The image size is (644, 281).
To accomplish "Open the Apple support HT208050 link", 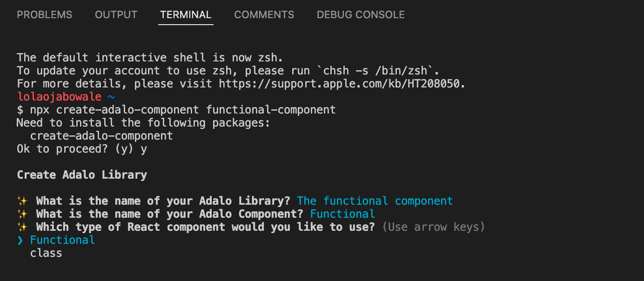I will click(342, 84).
